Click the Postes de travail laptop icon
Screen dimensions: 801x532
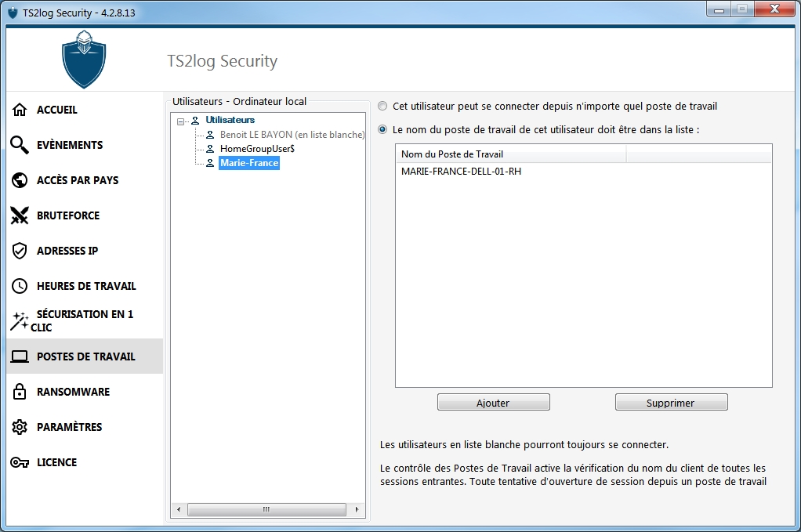[x=20, y=356]
